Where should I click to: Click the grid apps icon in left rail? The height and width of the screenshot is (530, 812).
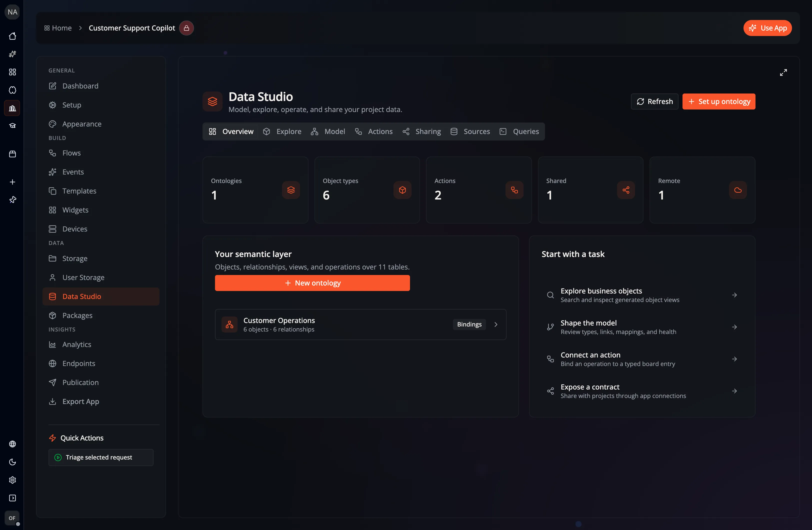(x=12, y=72)
